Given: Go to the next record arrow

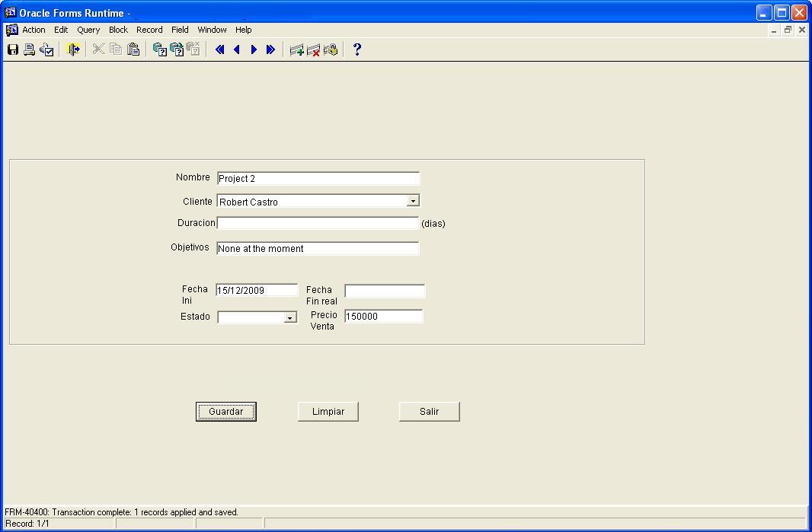Looking at the screenshot, I should (x=254, y=49).
